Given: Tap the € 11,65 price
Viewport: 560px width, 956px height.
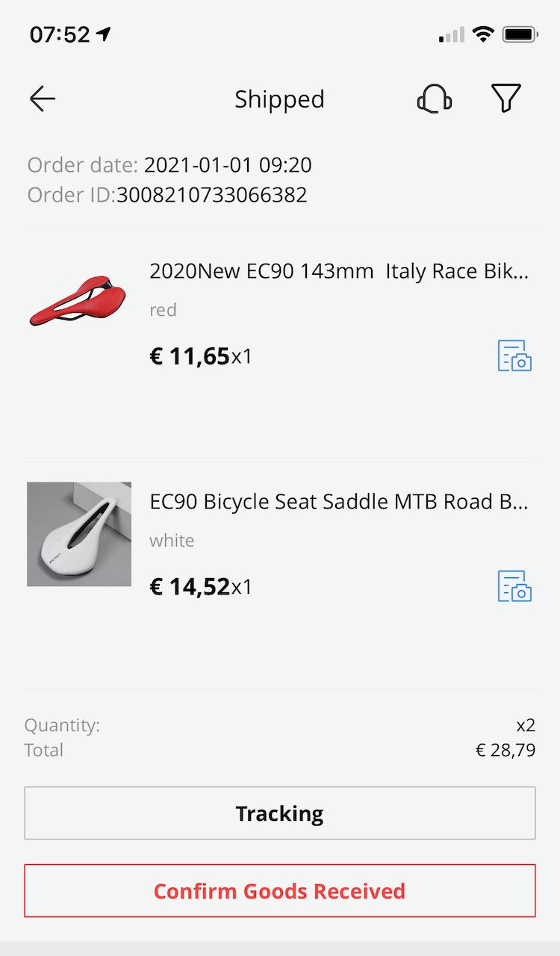Looking at the screenshot, I should [x=190, y=356].
